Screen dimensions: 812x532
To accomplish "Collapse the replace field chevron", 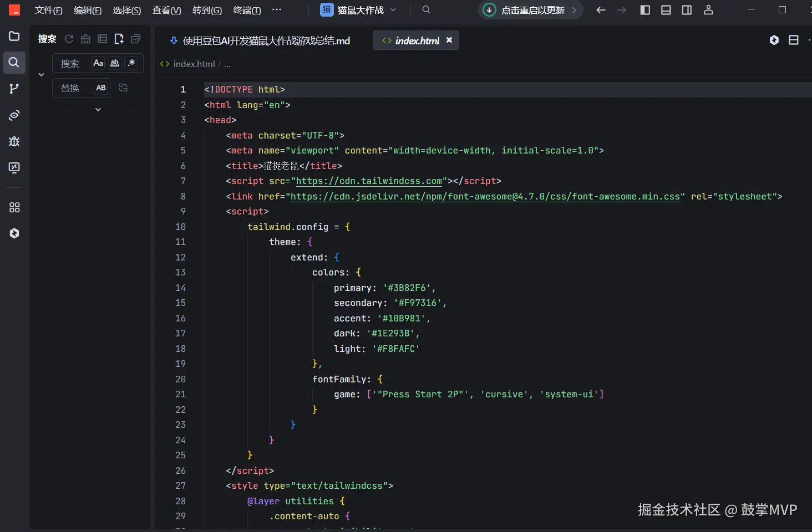I will pos(41,75).
